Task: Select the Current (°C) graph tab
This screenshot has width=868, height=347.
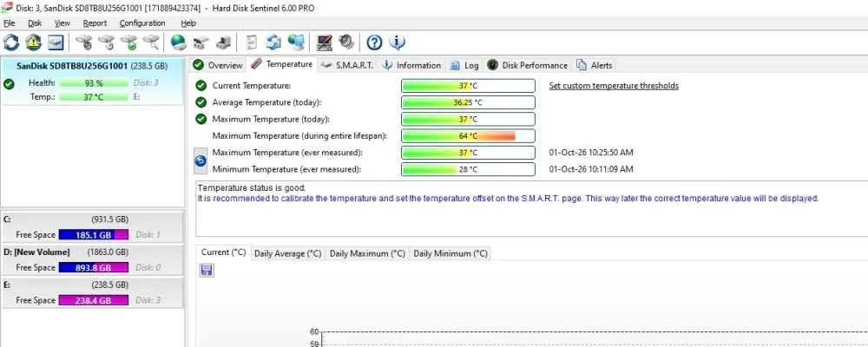Action: (223, 252)
